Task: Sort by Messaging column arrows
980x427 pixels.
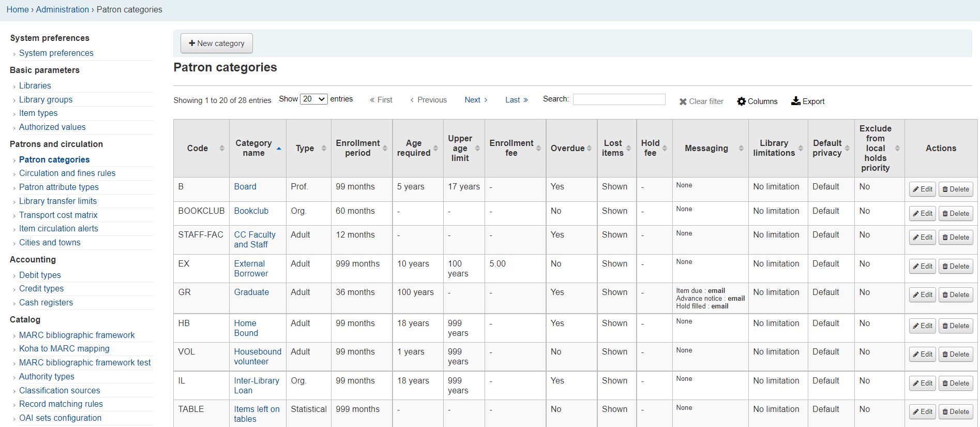Action: [741, 148]
